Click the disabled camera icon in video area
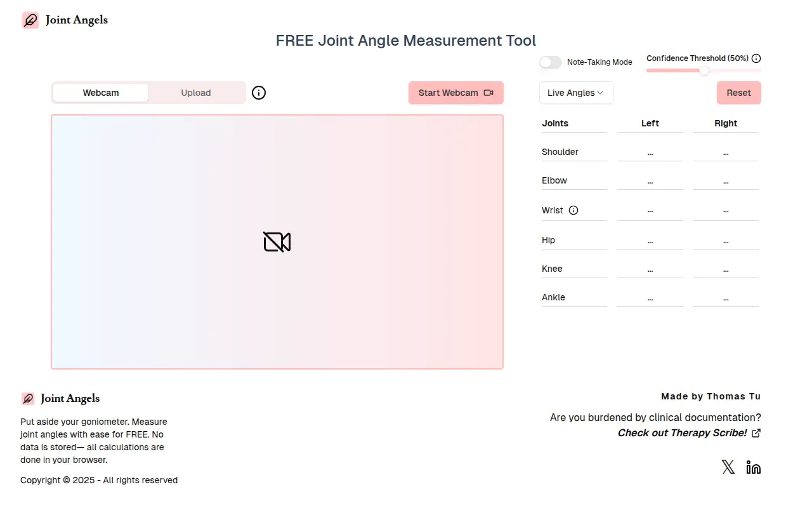812x508 pixels. (x=277, y=242)
